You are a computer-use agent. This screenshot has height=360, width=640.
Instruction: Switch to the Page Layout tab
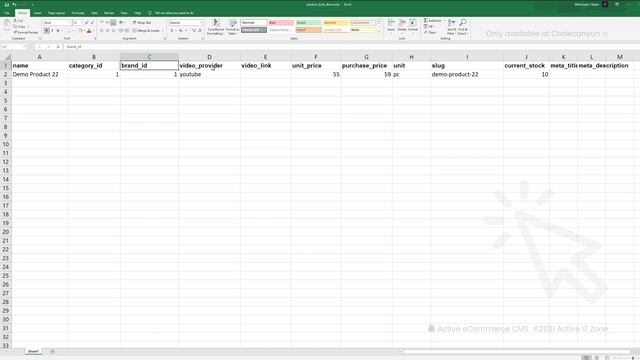coord(56,13)
